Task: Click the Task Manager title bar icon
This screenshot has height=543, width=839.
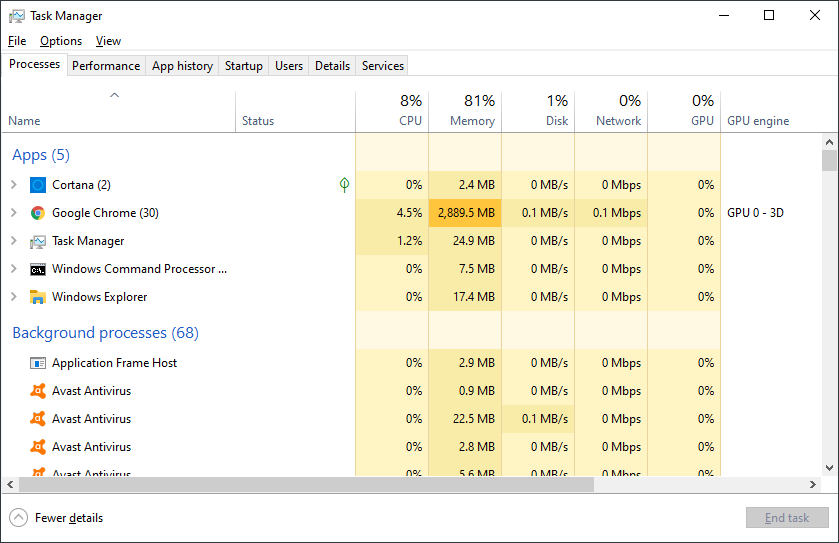Action: pos(17,16)
